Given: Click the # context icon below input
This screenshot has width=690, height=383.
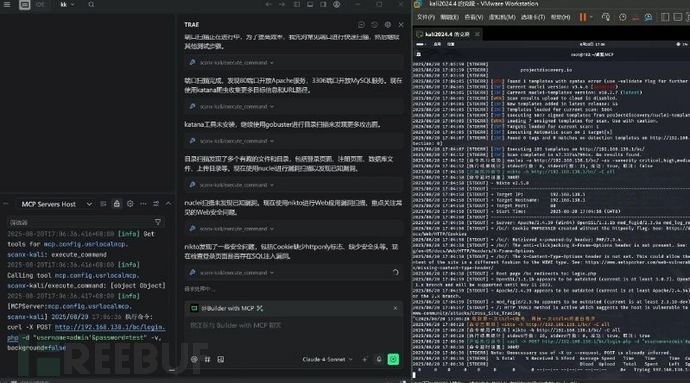Looking at the screenshot, I should pos(207,359).
